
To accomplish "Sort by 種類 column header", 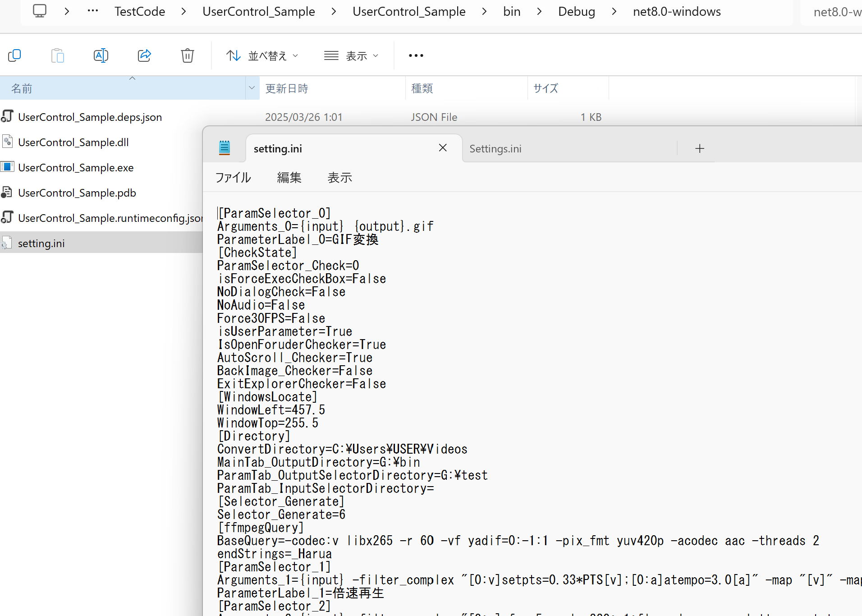I will click(466, 88).
